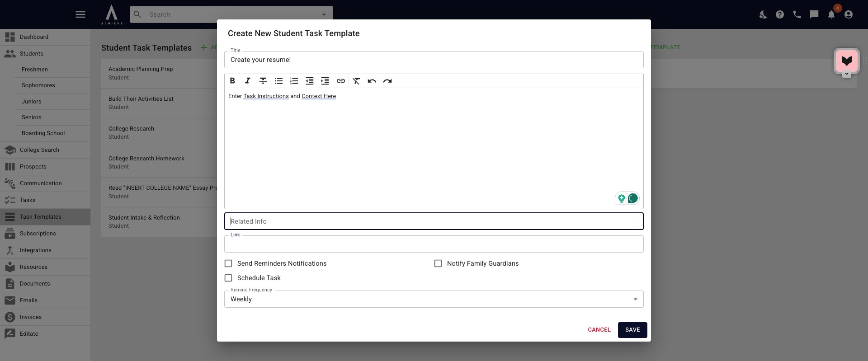Expand the chevron below pink widget

(847, 75)
